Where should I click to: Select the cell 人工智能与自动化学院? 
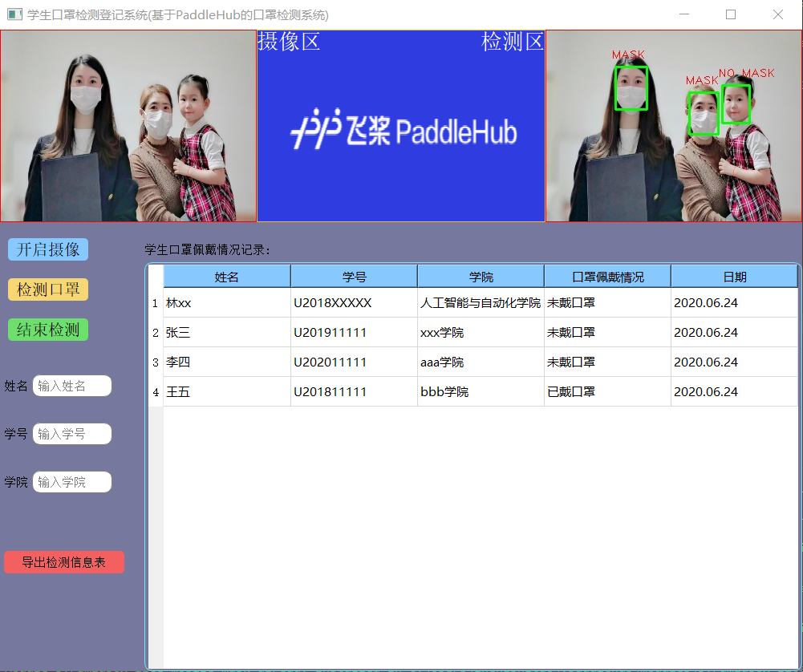point(481,303)
